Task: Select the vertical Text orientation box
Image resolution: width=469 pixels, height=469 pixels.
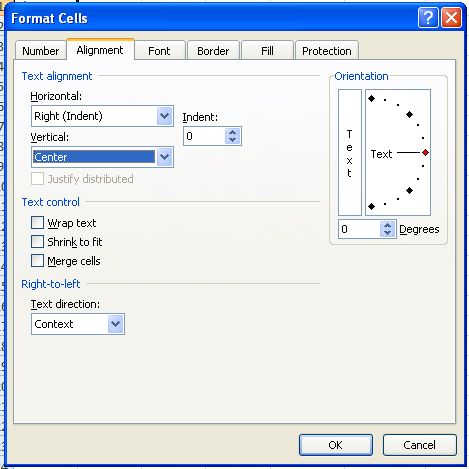Action: pos(350,152)
